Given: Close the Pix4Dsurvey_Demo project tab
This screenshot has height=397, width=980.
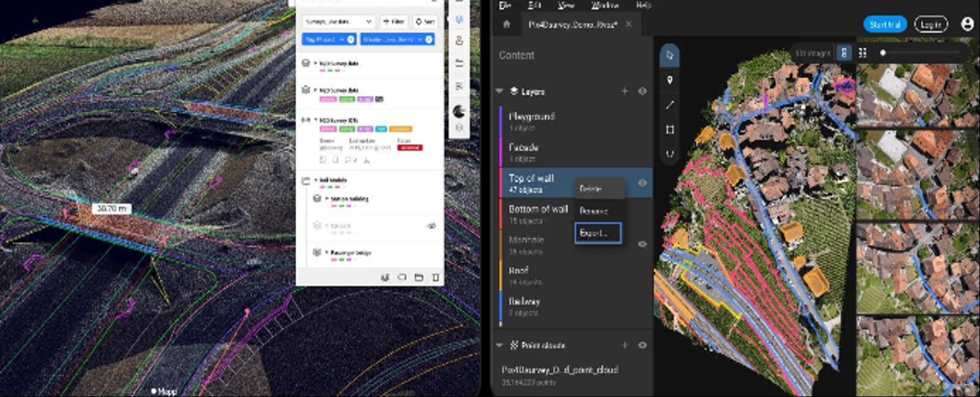Looking at the screenshot, I should click(628, 24).
